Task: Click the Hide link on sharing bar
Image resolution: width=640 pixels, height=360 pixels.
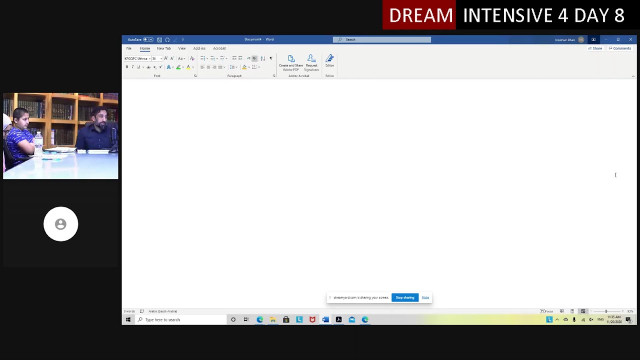Action: tap(425, 298)
